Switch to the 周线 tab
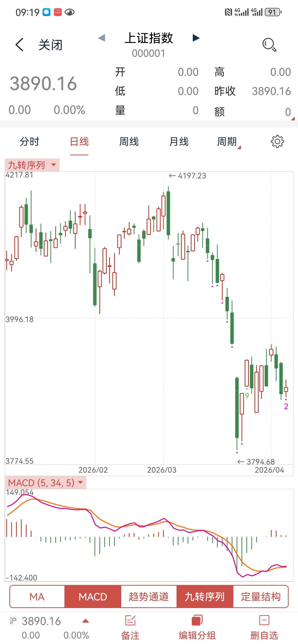Image resolution: width=298 pixels, height=644 pixels. tap(129, 142)
